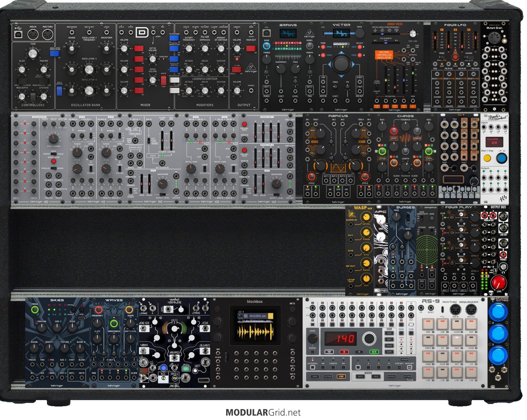Click the XMOD red button on Victor
Viewport: 527px width, 420px height.
pyautogui.click(x=323, y=47)
